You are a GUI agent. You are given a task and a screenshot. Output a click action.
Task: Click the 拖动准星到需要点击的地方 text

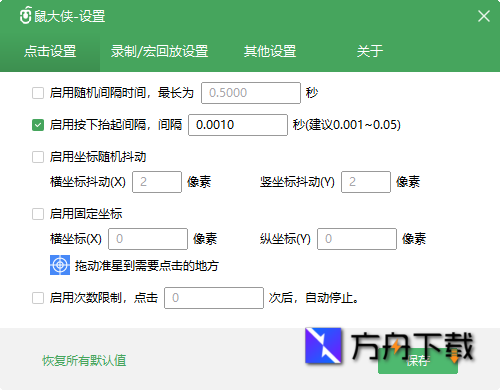click(147, 266)
